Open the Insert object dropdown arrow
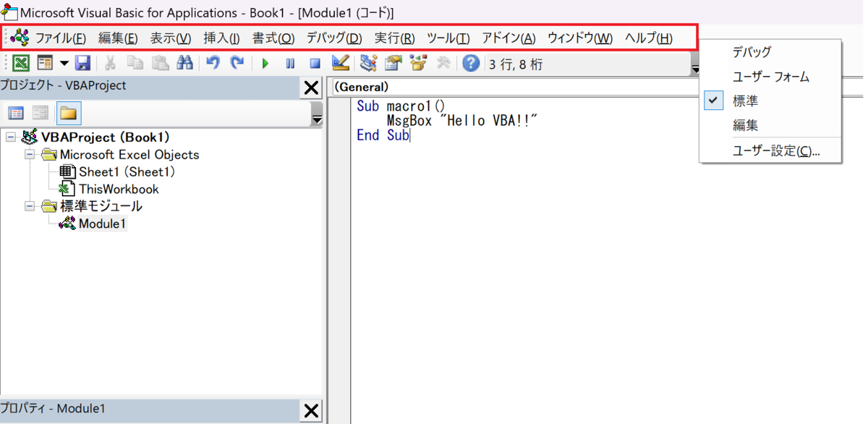The height and width of the screenshot is (424, 868). click(64, 64)
